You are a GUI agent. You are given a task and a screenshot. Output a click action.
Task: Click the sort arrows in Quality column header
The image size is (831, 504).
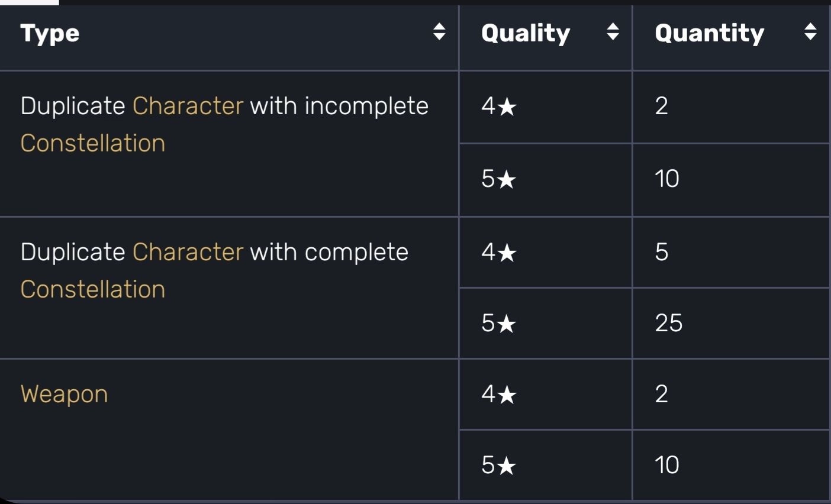pyautogui.click(x=613, y=32)
